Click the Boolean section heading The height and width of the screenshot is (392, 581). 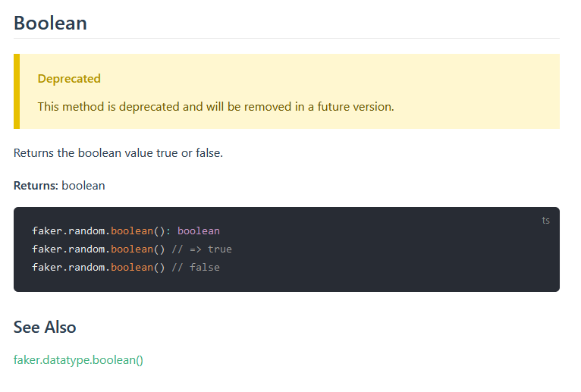click(50, 23)
